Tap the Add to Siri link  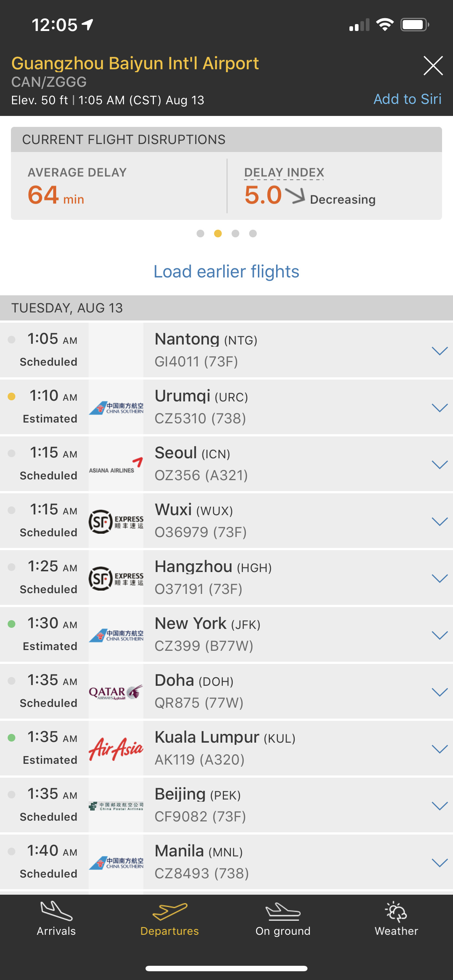407,99
